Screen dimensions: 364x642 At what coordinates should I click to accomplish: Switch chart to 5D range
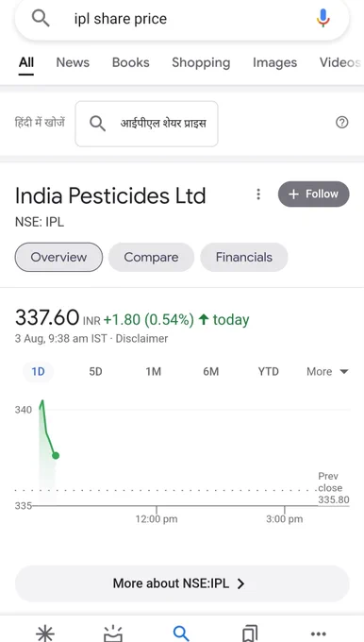[95, 372]
